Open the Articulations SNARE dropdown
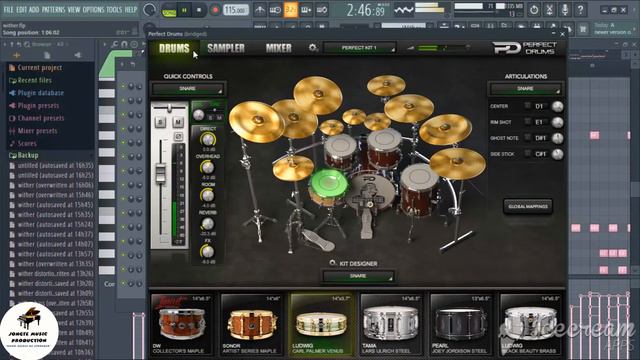This screenshot has width=640, height=360. coord(526,89)
